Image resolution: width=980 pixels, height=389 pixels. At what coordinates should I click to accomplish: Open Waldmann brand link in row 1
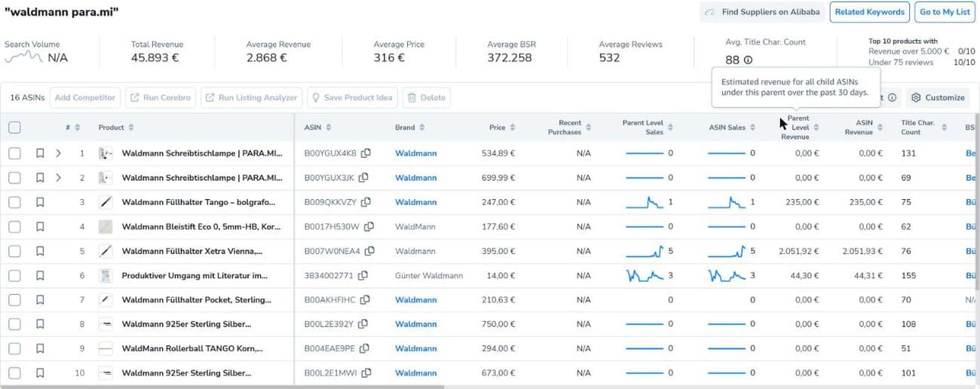415,154
